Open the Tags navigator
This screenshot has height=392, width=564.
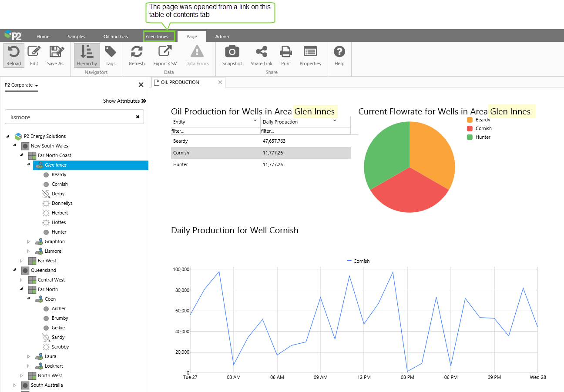pos(111,52)
